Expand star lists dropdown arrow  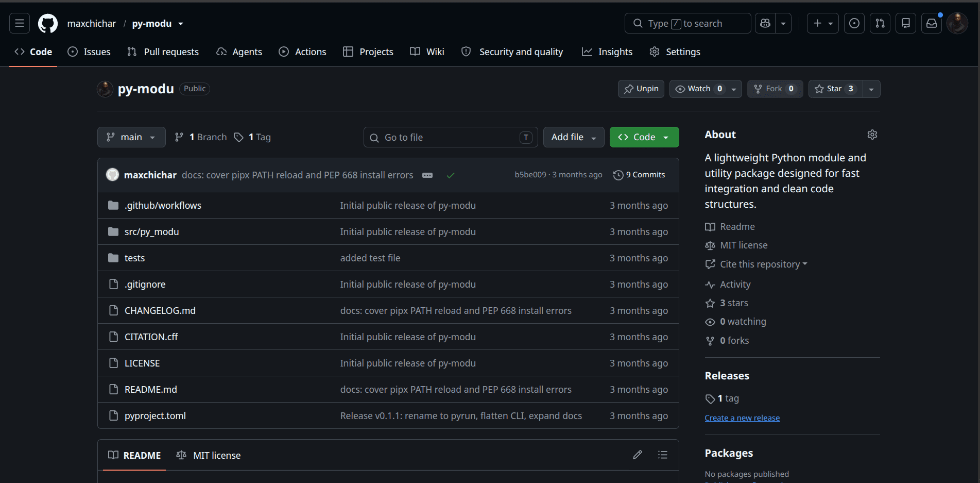click(x=871, y=89)
